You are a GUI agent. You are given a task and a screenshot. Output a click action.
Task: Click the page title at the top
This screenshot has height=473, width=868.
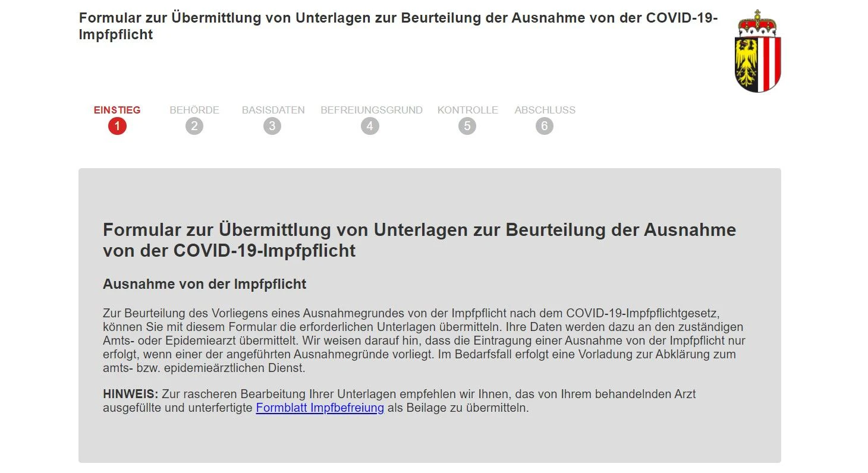[x=398, y=26]
